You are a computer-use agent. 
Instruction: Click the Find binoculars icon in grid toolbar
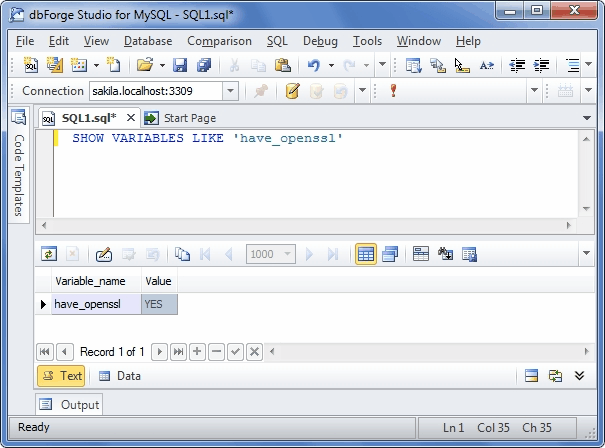point(445,254)
